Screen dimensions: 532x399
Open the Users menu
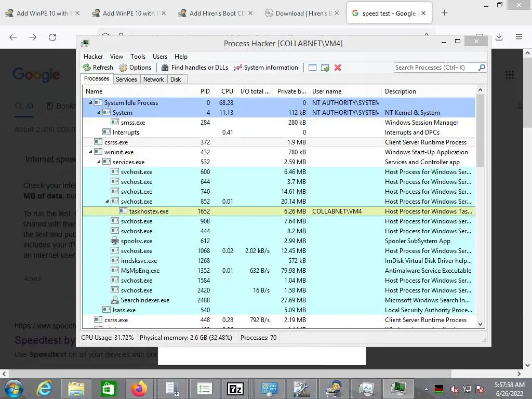[160, 57]
